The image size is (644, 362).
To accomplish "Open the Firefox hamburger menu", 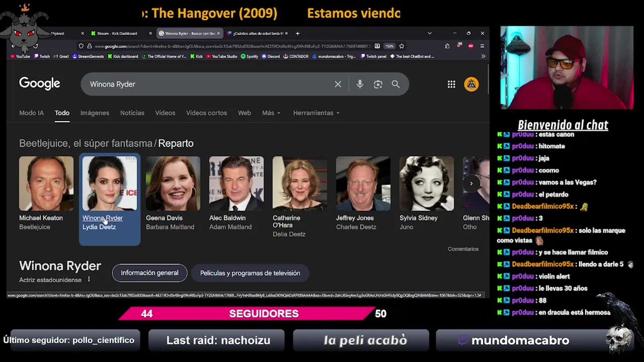I will (482, 46).
